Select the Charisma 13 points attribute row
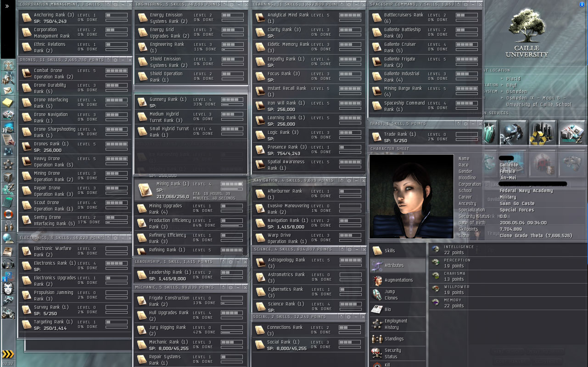 508,276
